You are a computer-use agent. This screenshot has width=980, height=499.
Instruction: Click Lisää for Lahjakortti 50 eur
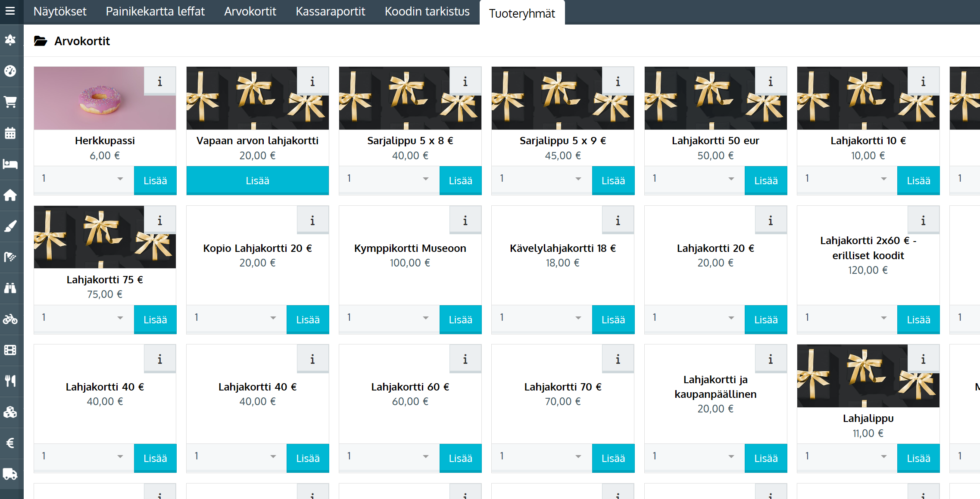click(x=766, y=180)
